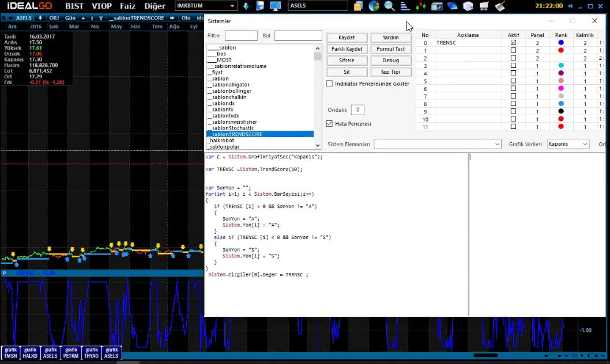Image resolution: width=610 pixels, height=364 pixels.
Task: Enable Aktif checkbox for row 11
Action: coord(513,127)
